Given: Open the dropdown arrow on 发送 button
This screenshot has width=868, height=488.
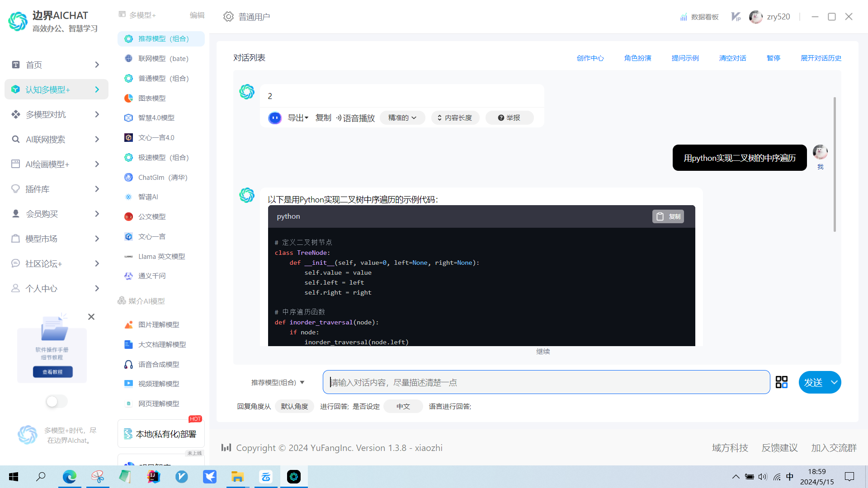Looking at the screenshot, I should click(x=834, y=382).
